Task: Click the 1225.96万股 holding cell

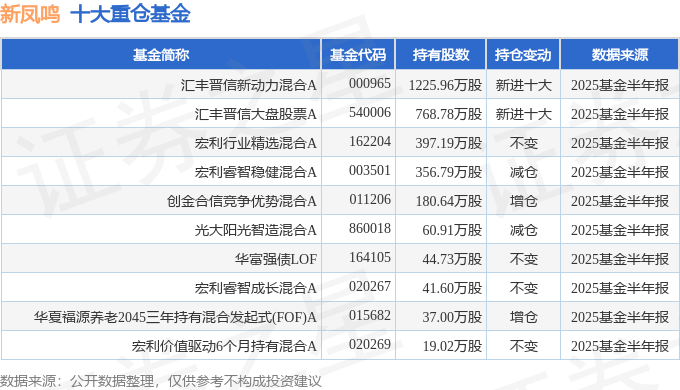Action: point(445,85)
